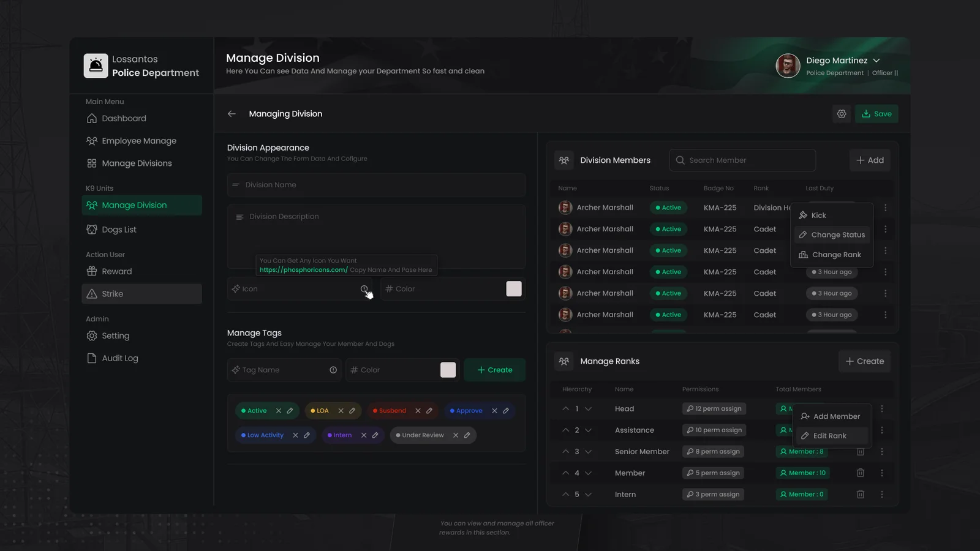Delete the Member rank with trash icon
Viewport: 980px width, 551px height.
click(x=860, y=473)
